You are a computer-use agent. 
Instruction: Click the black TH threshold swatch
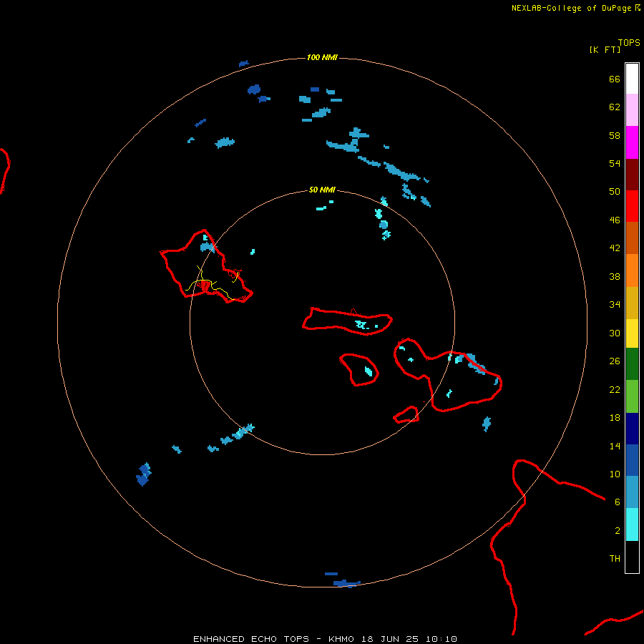(632, 557)
